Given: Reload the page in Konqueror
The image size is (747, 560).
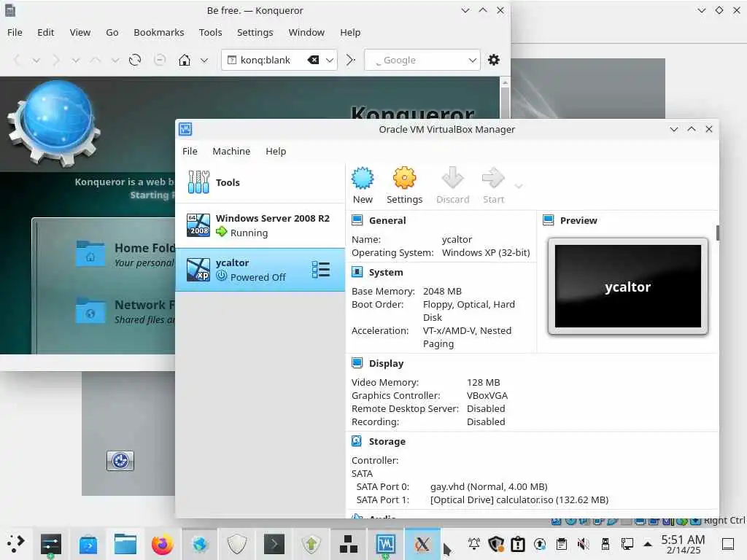Looking at the screenshot, I should 135,60.
